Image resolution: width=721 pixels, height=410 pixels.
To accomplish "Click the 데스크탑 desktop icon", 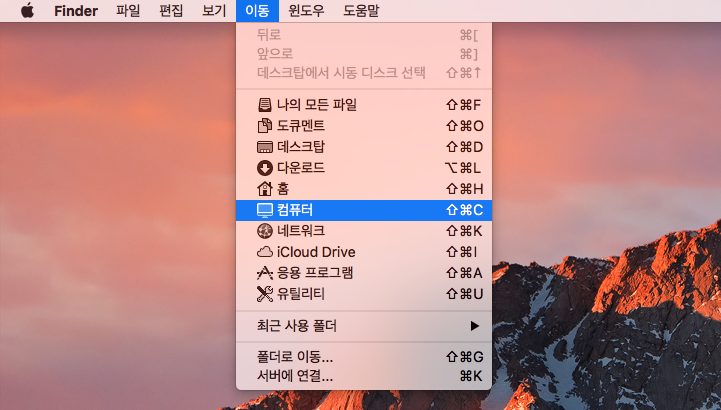I will [264, 147].
